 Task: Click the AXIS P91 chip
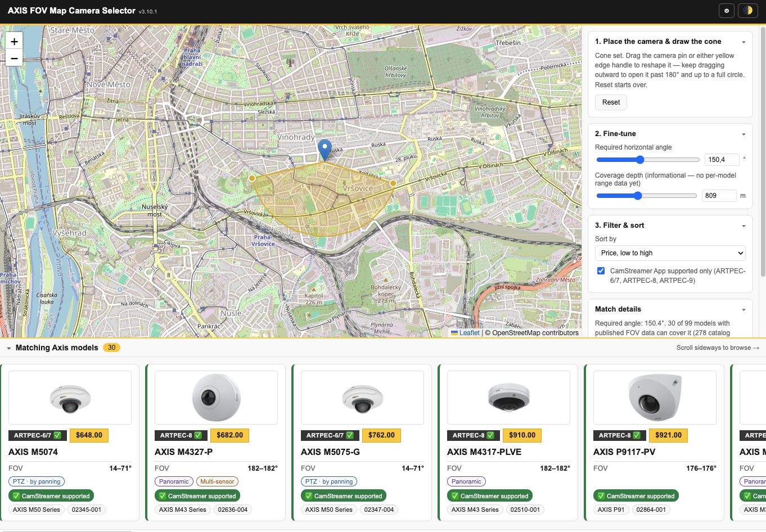(x=611, y=510)
